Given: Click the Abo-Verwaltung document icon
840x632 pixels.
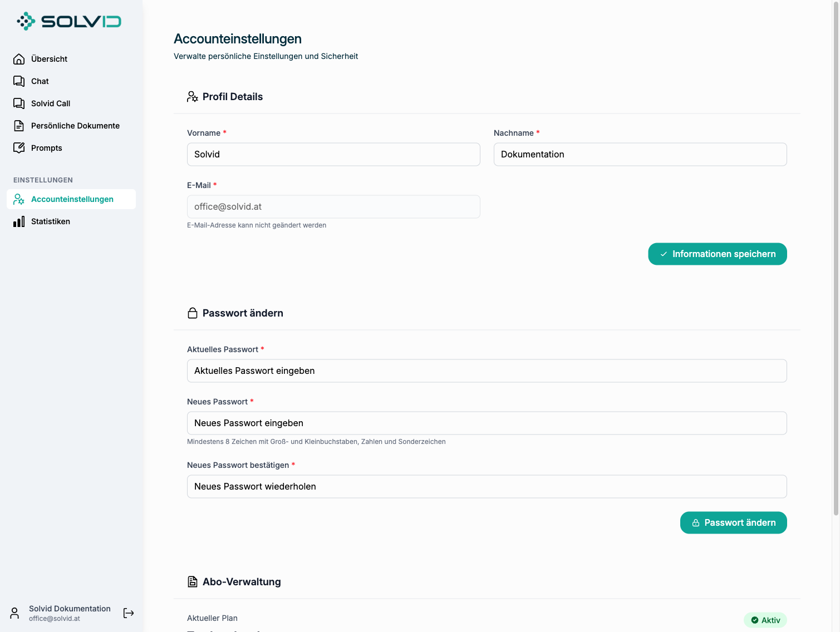Looking at the screenshot, I should tap(193, 582).
